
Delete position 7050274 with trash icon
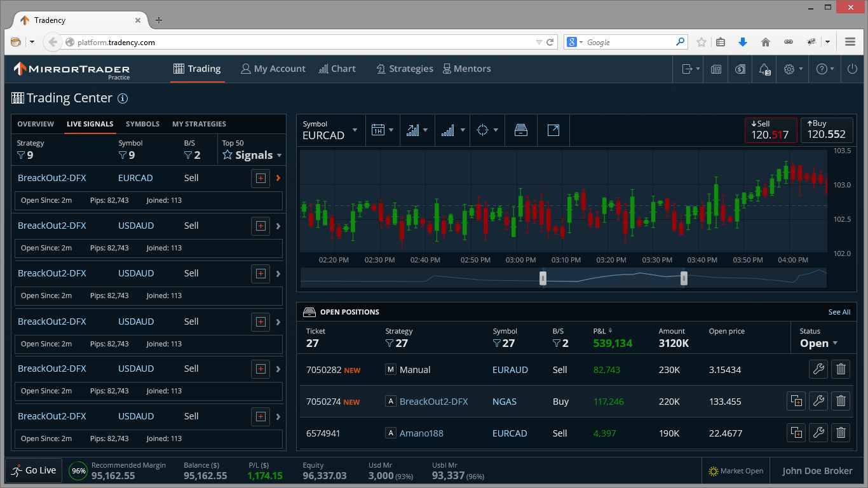coord(841,401)
